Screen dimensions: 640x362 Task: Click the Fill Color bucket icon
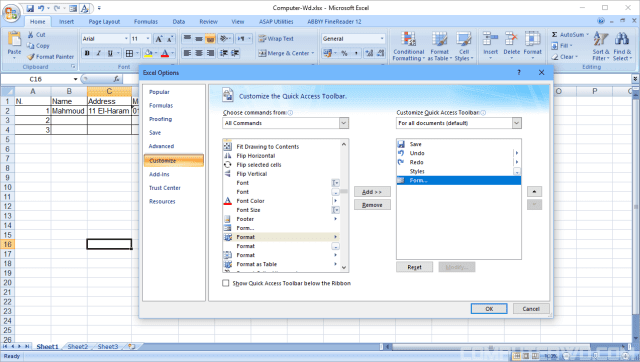click(x=148, y=53)
